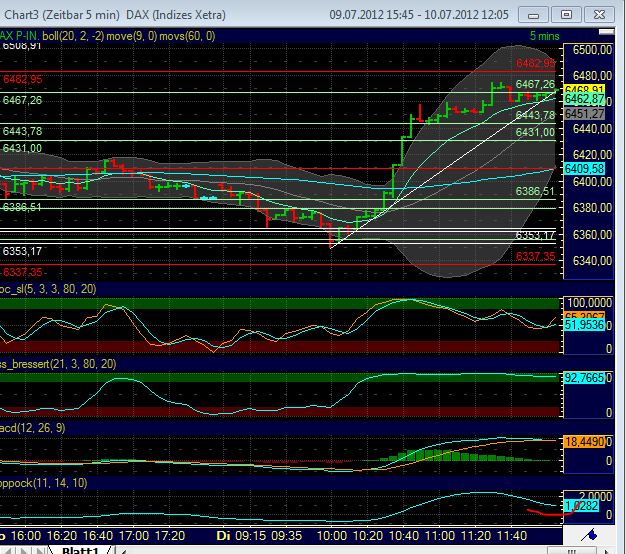Click the blue flag icon beside time axis

click(589, 534)
